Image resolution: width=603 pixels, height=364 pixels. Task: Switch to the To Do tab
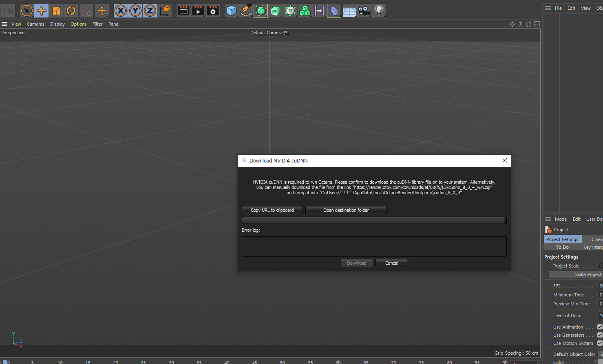click(563, 247)
